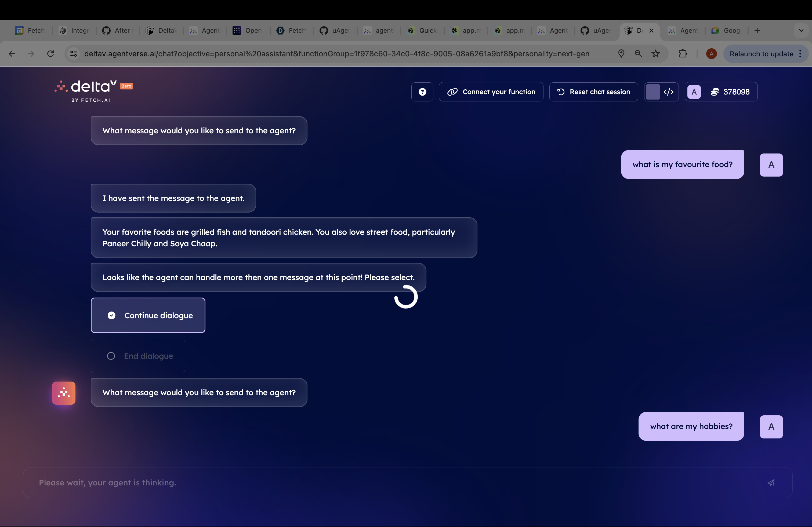The image size is (812, 527).
Task: Open the browser extensions puzzle icon
Action: pyautogui.click(x=682, y=53)
